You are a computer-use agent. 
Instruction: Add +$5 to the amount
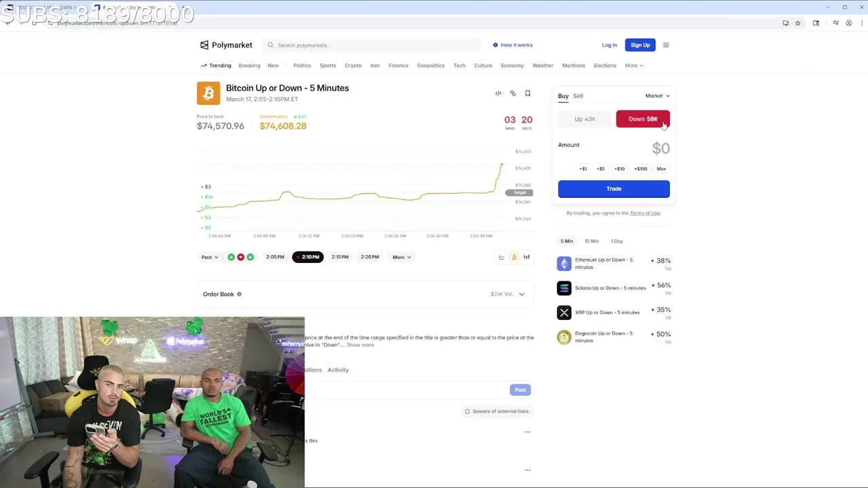(600, 169)
